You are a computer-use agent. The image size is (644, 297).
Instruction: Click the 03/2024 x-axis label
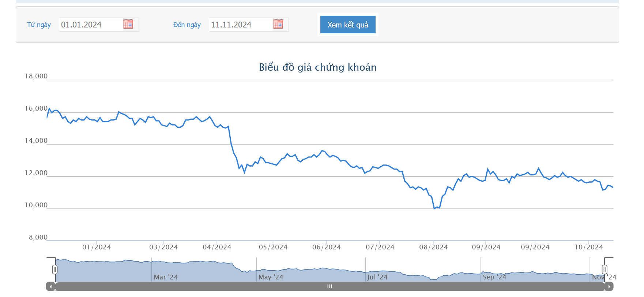click(163, 247)
